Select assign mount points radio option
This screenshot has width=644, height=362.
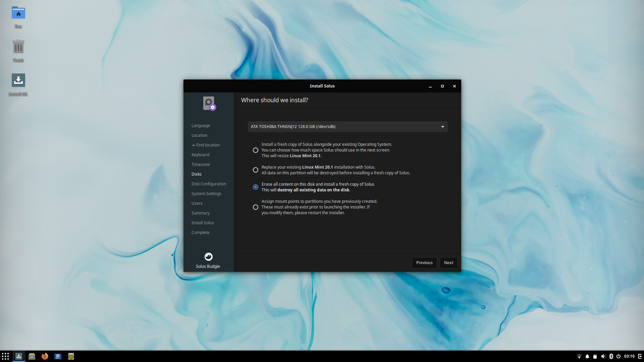click(x=256, y=207)
